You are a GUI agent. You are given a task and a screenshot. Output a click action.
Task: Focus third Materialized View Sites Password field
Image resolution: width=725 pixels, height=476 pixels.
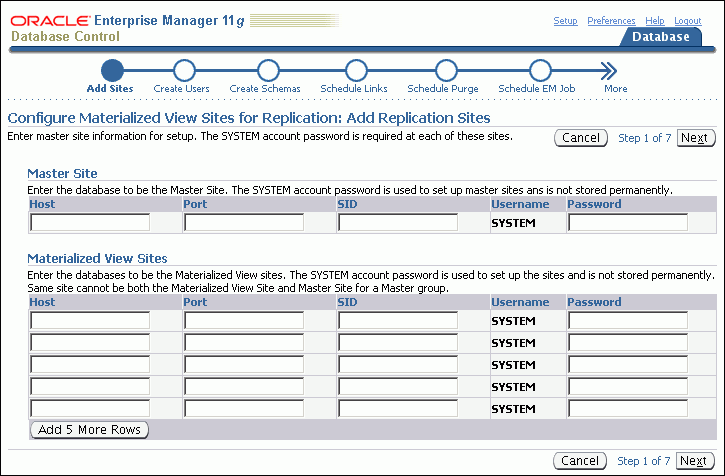[x=628, y=364]
